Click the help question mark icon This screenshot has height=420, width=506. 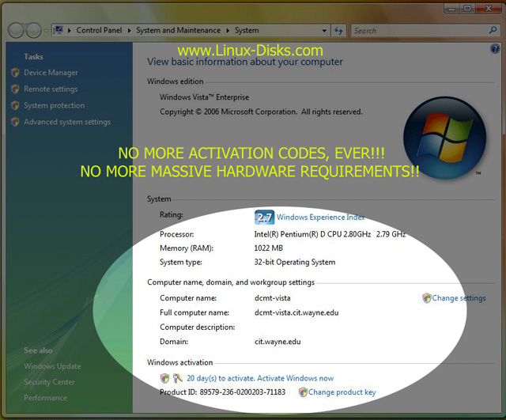[x=495, y=49]
